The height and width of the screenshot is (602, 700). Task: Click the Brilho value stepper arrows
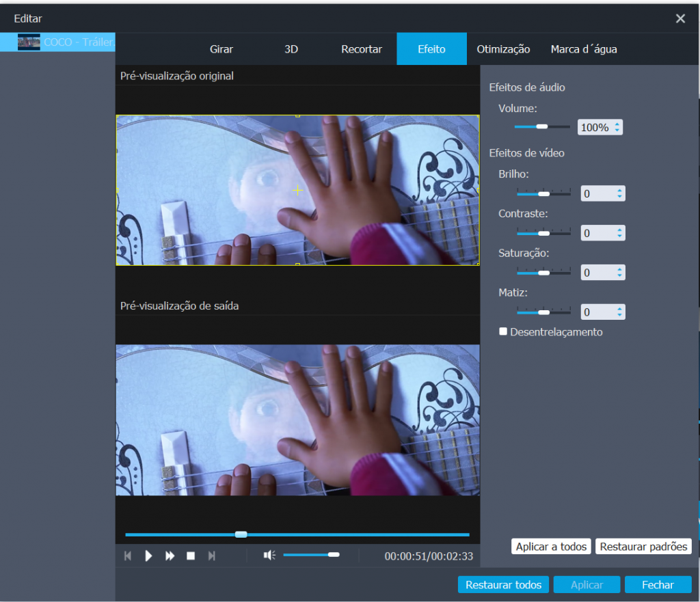coord(619,194)
